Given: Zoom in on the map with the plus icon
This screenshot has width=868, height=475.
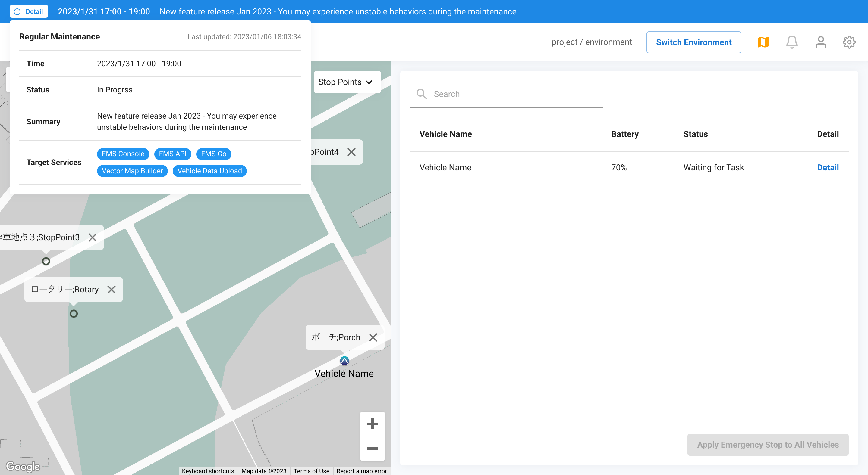Looking at the screenshot, I should (372, 424).
